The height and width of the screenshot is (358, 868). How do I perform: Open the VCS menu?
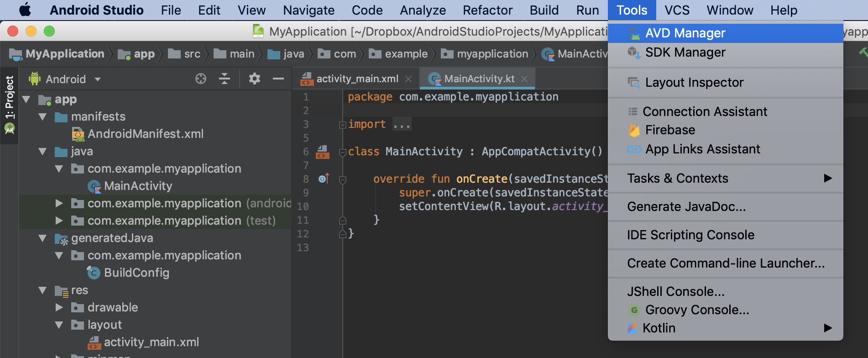677,10
